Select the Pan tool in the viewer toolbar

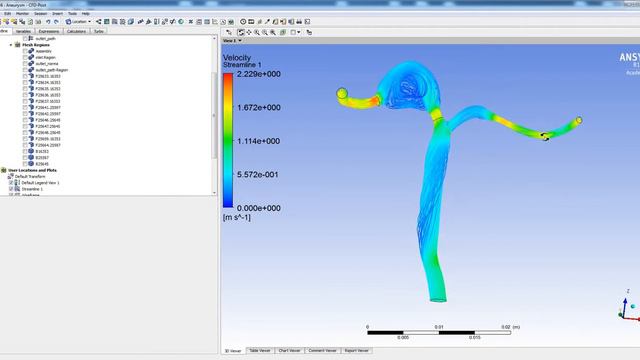pos(249,32)
